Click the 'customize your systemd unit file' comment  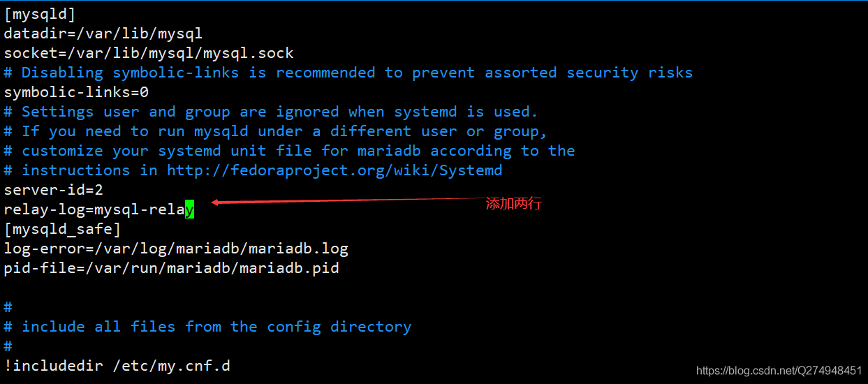(x=289, y=151)
